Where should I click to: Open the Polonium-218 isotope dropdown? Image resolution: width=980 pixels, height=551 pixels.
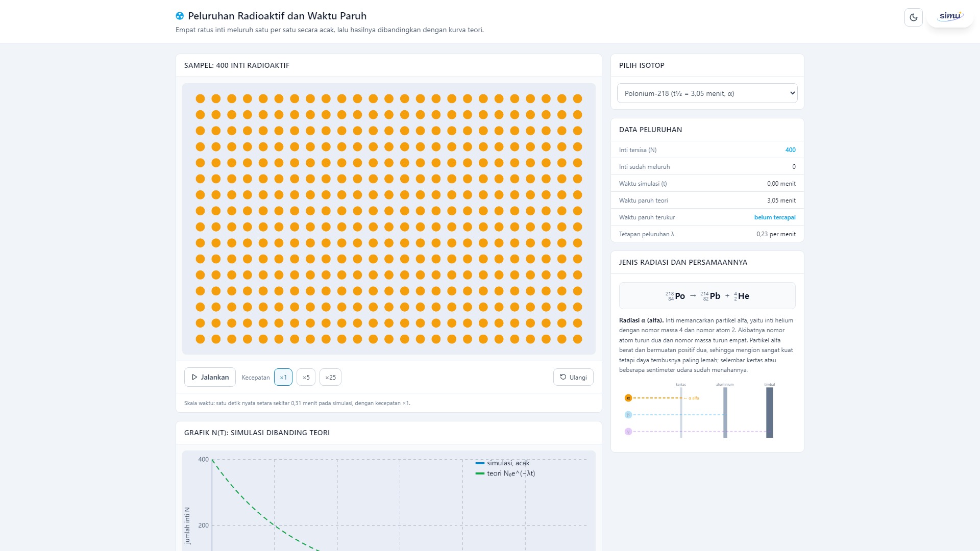707,93
